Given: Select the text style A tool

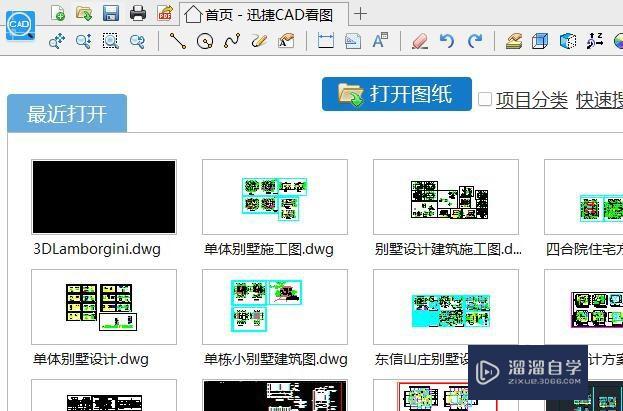Looking at the screenshot, I should pyautogui.click(x=380, y=41).
